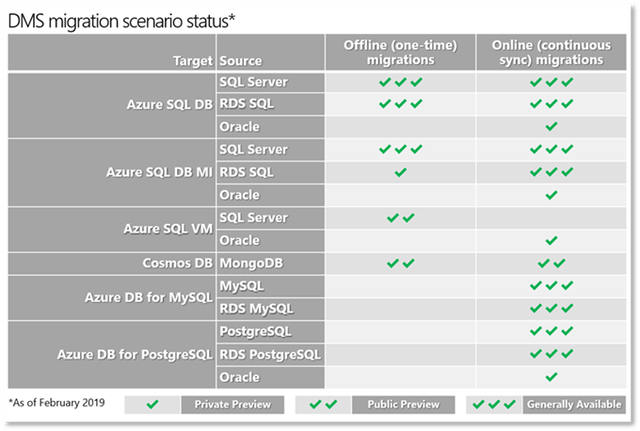Click the single checkmark beside Private Preview
Viewport: 640px width, 431px height.
coord(153,404)
